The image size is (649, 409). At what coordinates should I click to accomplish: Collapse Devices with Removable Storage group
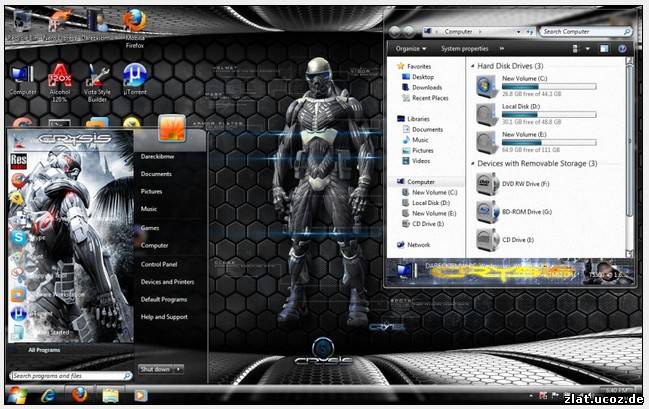pyautogui.click(x=472, y=164)
